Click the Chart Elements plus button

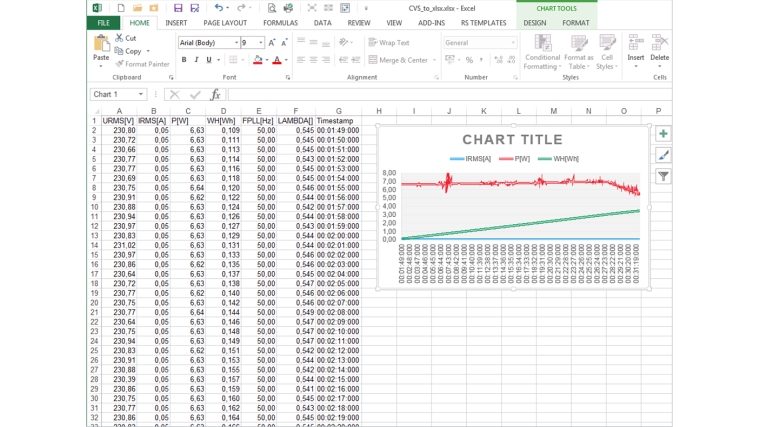click(663, 134)
